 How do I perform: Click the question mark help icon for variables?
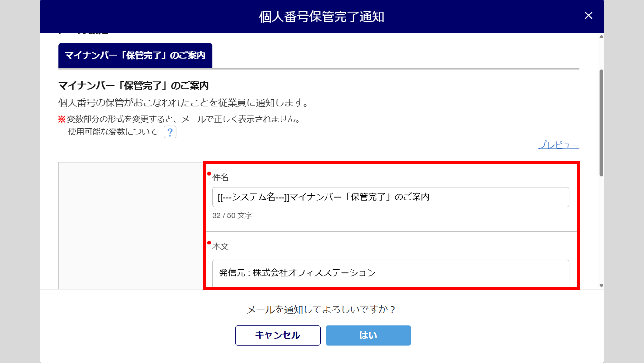tap(170, 132)
